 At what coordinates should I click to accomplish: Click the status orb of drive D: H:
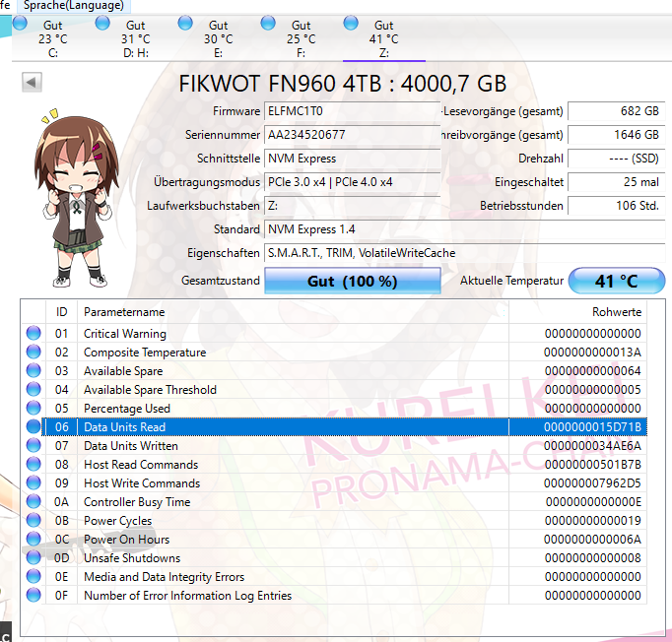coord(102,23)
